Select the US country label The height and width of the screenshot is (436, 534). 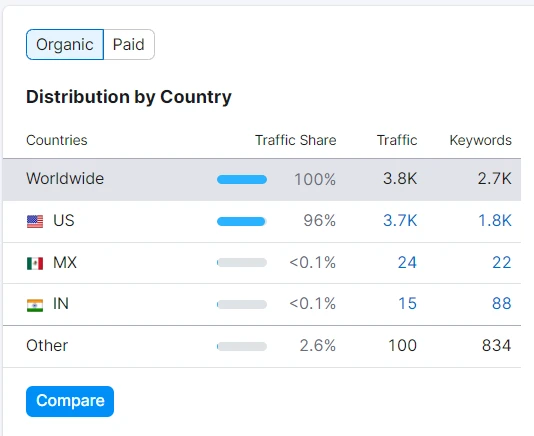click(x=64, y=220)
